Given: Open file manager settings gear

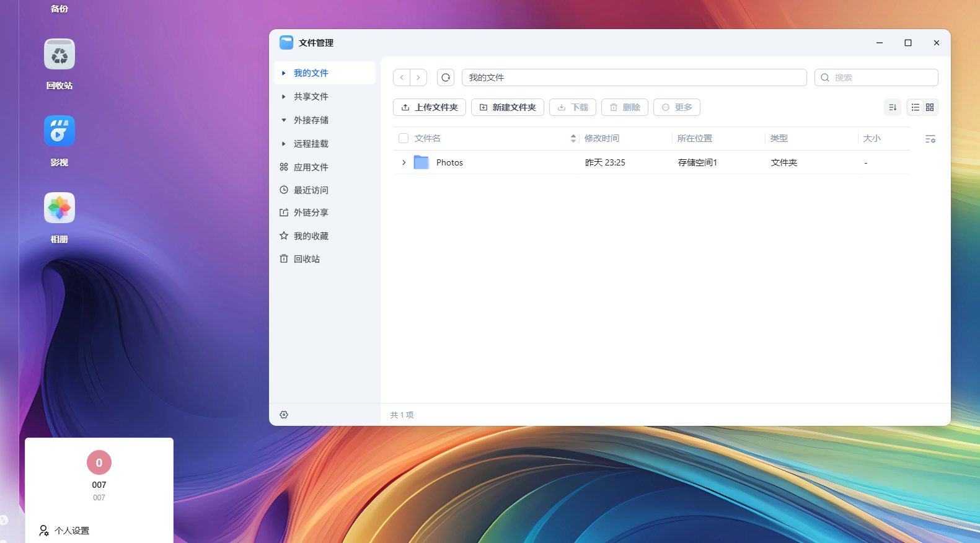Looking at the screenshot, I should point(284,415).
